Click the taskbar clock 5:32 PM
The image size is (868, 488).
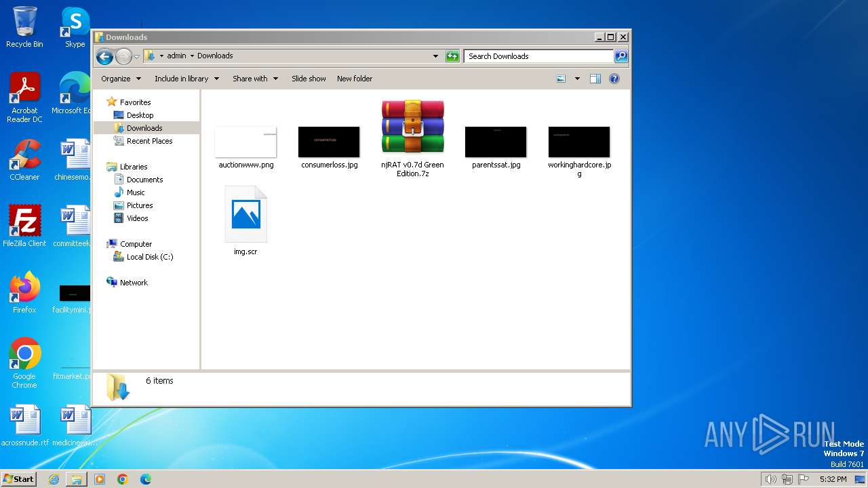833,479
